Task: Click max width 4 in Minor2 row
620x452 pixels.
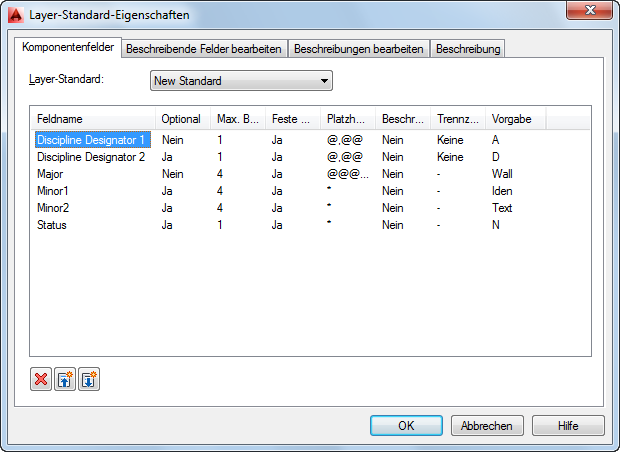Action: (220, 208)
